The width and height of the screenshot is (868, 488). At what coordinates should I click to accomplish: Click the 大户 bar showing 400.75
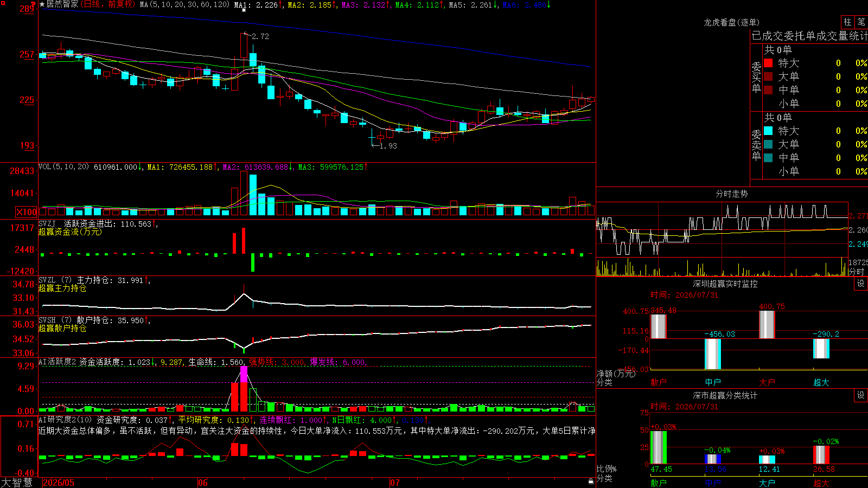(x=767, y=325)
